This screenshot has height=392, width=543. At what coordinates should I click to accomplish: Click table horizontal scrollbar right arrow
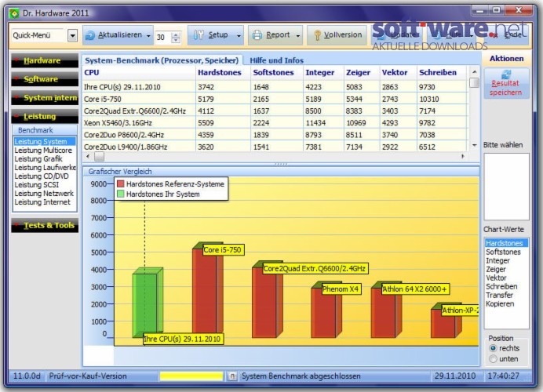(463, 156)
